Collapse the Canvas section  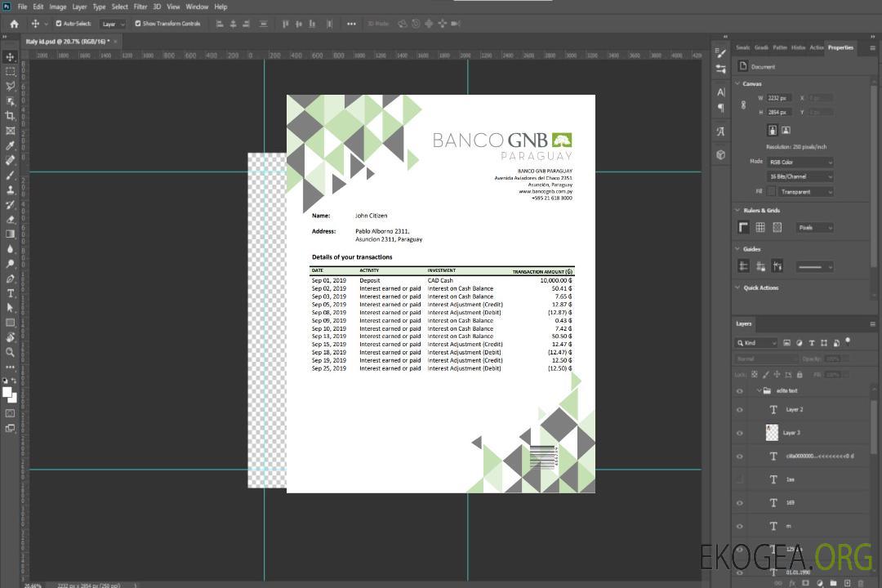pyautogui.click(x=738, y=83)
